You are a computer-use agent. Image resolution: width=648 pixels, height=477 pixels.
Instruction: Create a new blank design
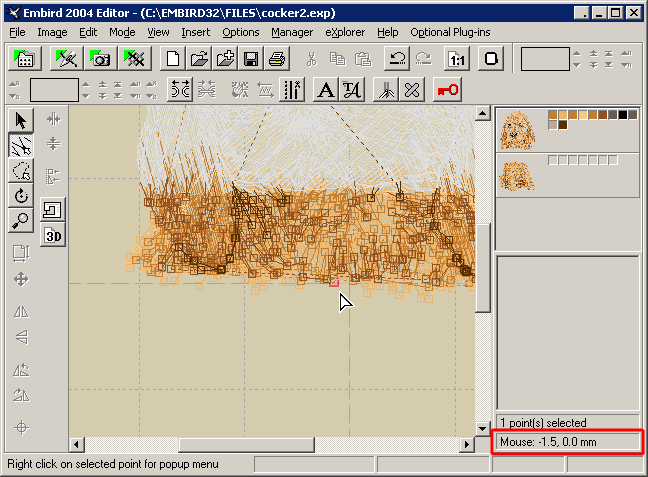[x=173, y=58]
